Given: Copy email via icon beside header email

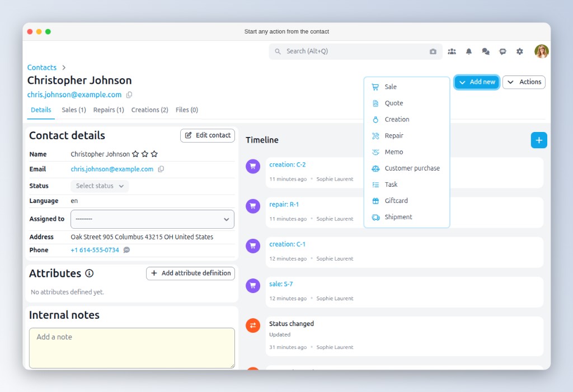Looking at the screenshot, I should (129, 95).
